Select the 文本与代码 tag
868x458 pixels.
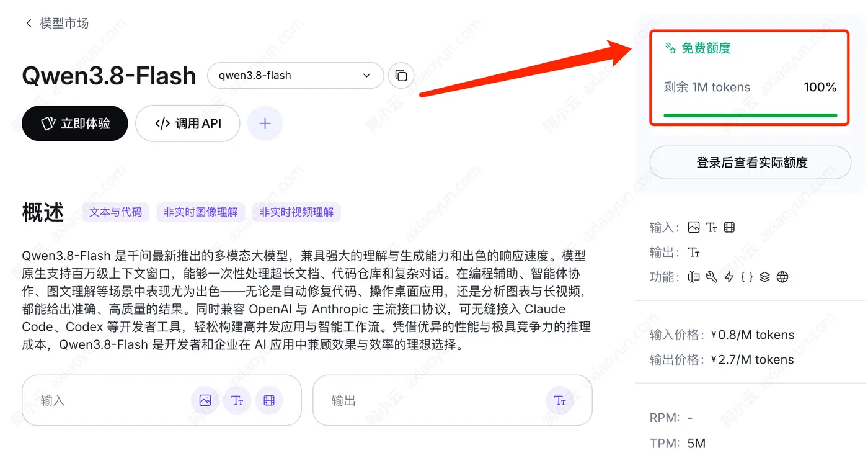pos(116,212)
